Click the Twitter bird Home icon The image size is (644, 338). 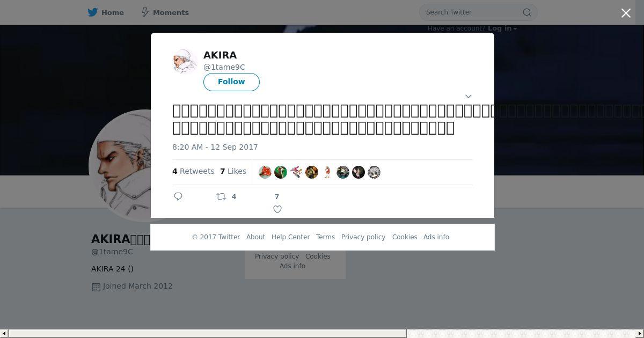(93, 12)
